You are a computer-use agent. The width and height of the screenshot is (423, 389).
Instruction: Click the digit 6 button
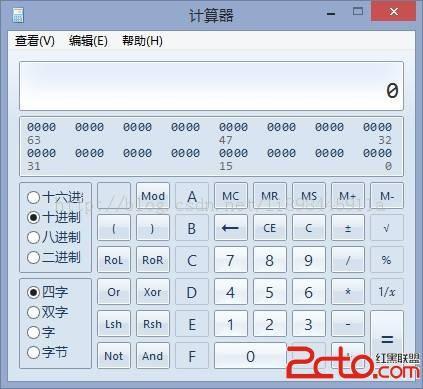[309, 292]
